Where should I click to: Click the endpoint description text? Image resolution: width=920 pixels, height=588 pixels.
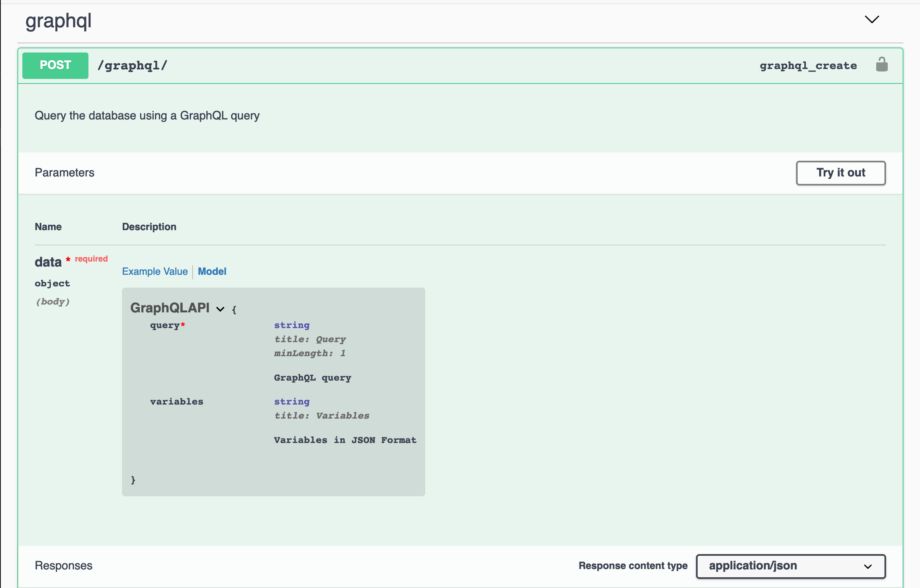click(x=147, y=116)
